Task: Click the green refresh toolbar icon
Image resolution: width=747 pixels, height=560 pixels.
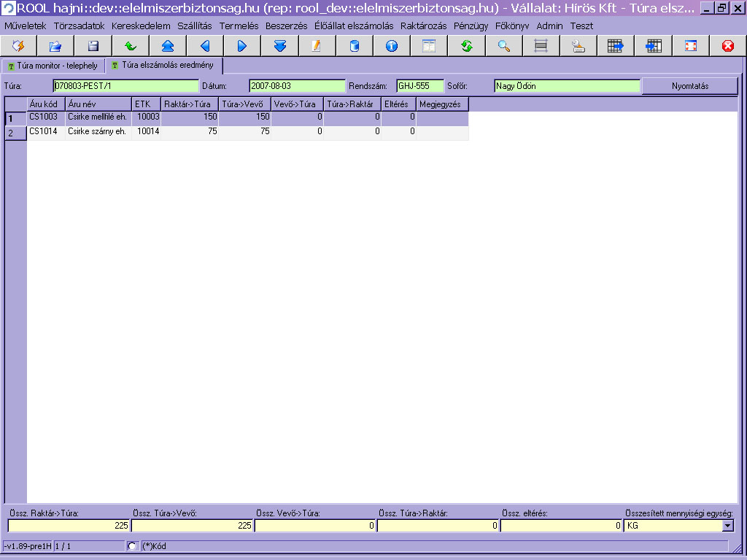Action: coord(466,46)
